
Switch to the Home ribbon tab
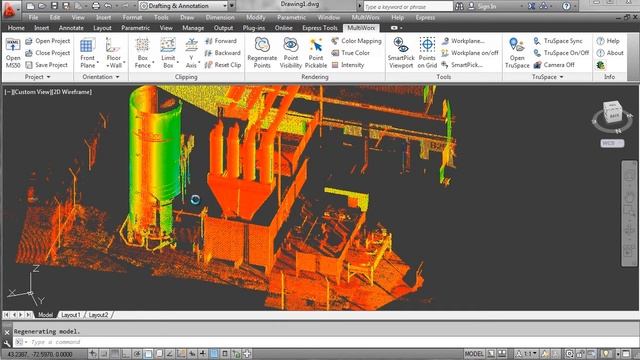(x=16, y=28)
